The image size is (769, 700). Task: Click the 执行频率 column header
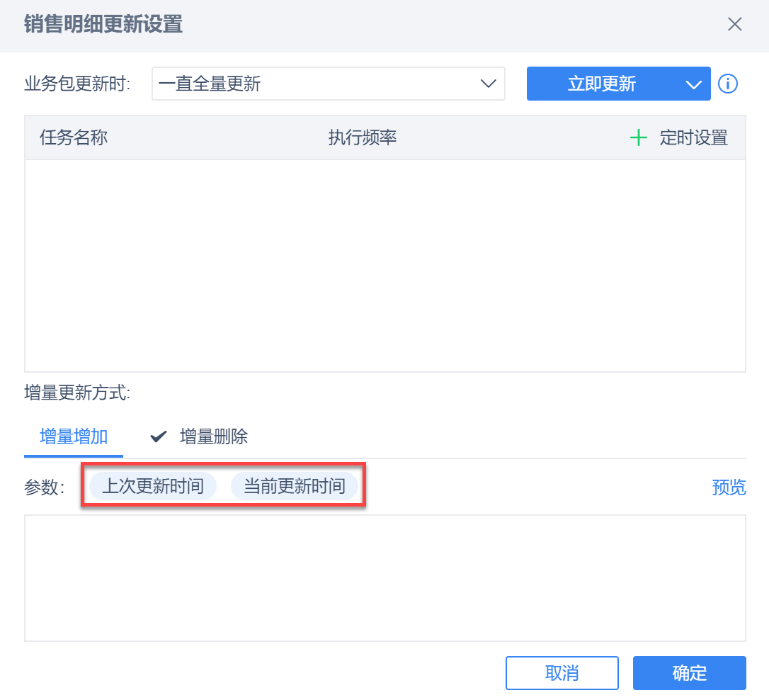click(362, 137)
